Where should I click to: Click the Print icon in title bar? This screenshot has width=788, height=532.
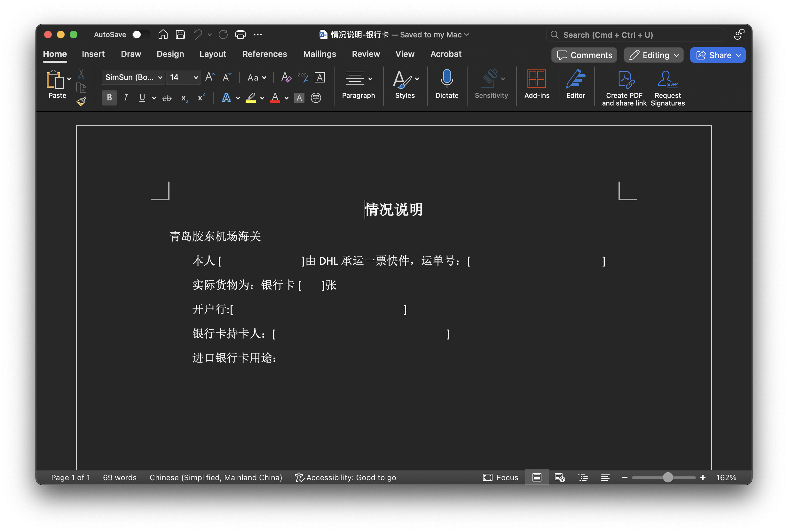click(x=240, y=35)
